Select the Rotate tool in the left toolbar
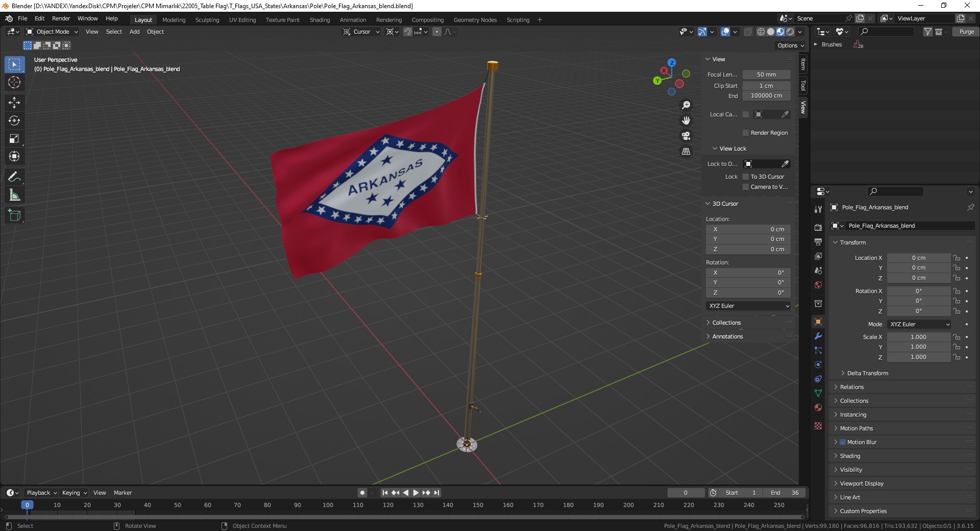Image resolution: width=980 pixels, height=531 pixels. tap(14, 120)
